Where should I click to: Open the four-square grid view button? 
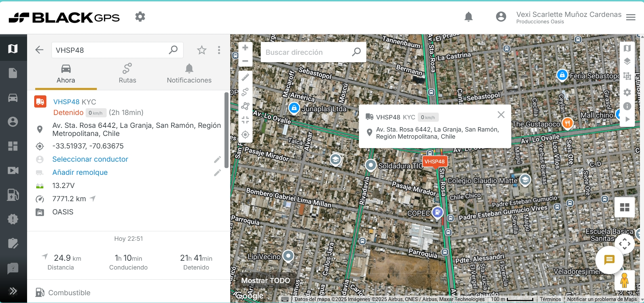pyautogui.click(x=624, y=207)
